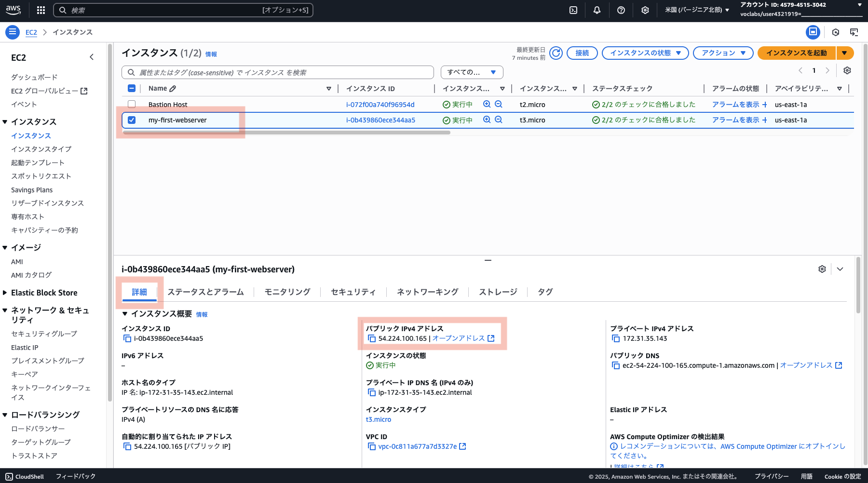Toggle the select-all instances checkbox
The image size is (868, 483).
[132, 88]
